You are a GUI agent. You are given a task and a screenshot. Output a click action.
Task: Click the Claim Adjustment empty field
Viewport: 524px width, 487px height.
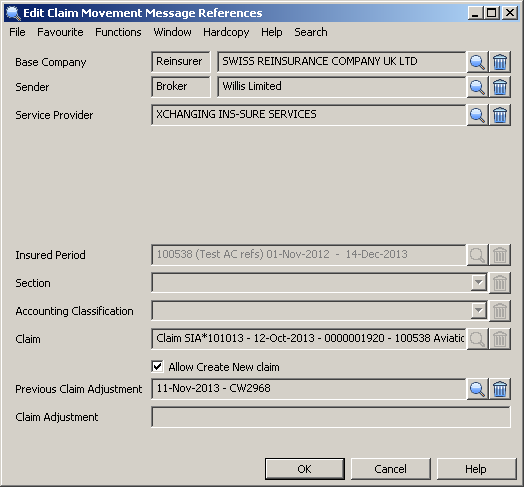pyautogui.click(x=331, y=417)
